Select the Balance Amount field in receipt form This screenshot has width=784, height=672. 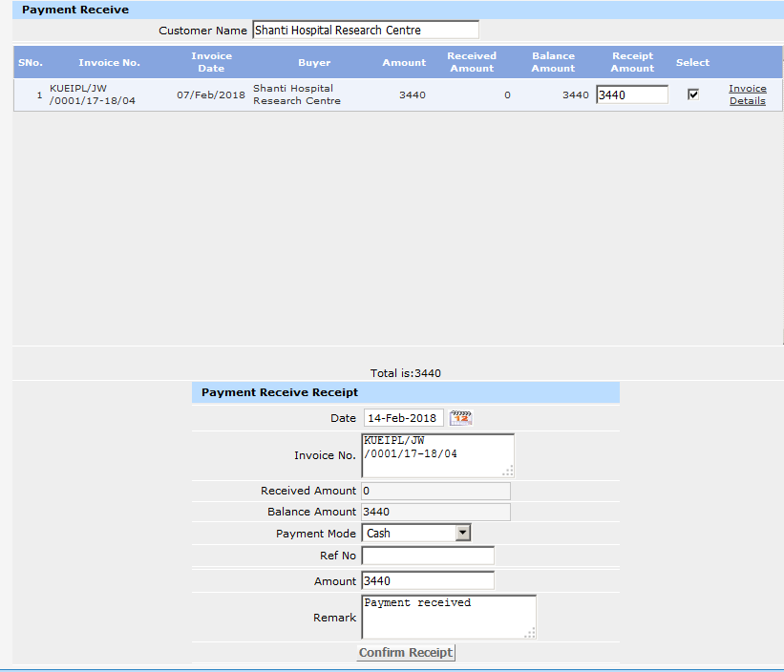pos(435,513)
